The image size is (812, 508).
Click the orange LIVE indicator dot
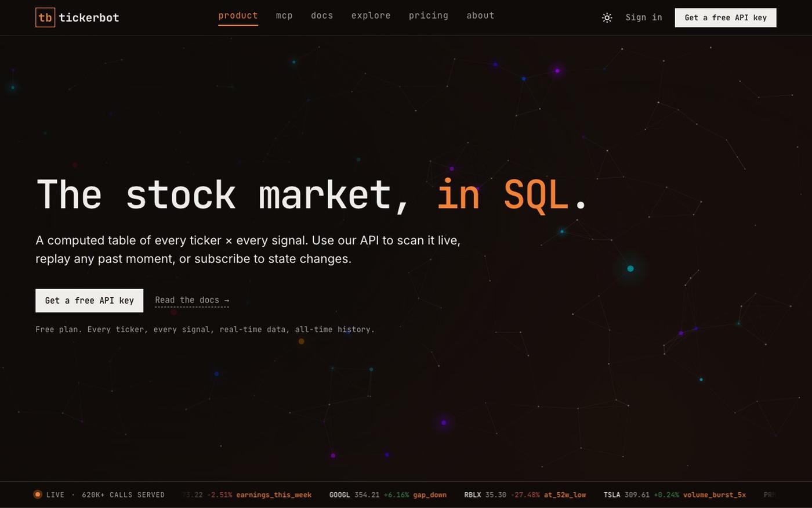point(38,495)
